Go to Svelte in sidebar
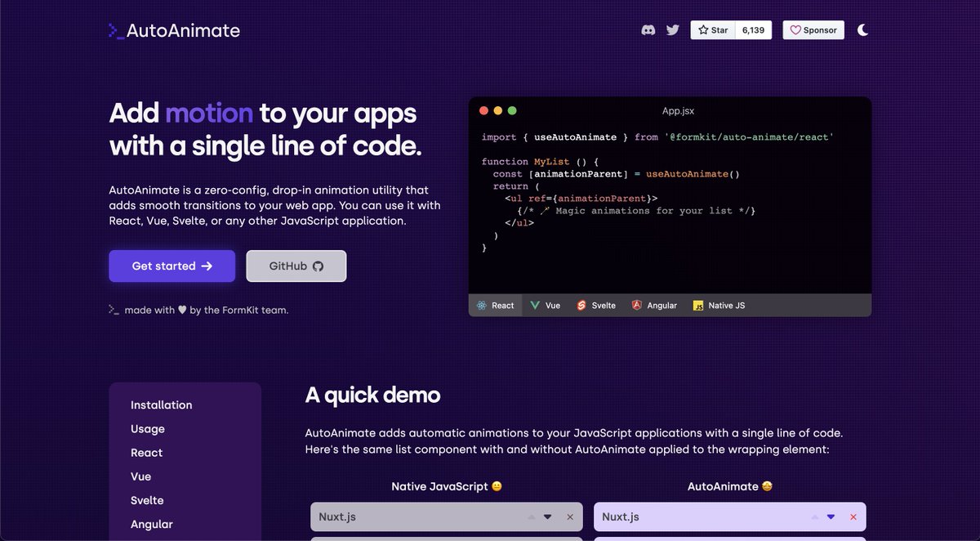 pos(147,499)
